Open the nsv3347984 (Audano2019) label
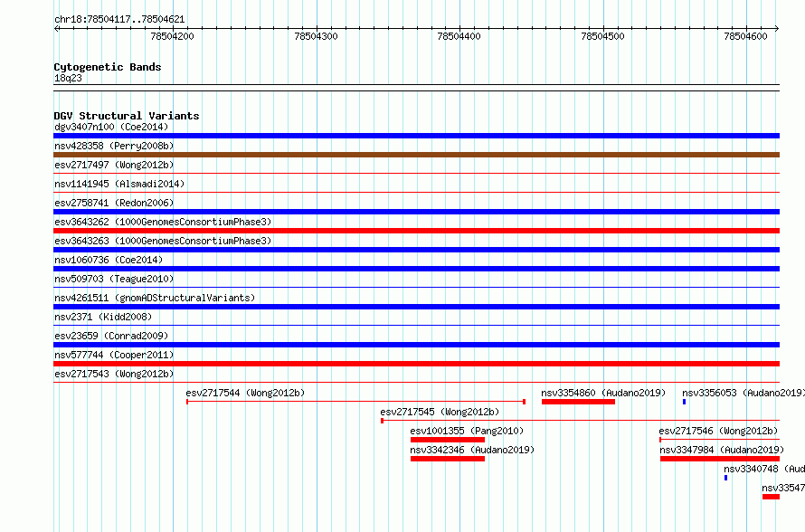 [x=722, y=450]
